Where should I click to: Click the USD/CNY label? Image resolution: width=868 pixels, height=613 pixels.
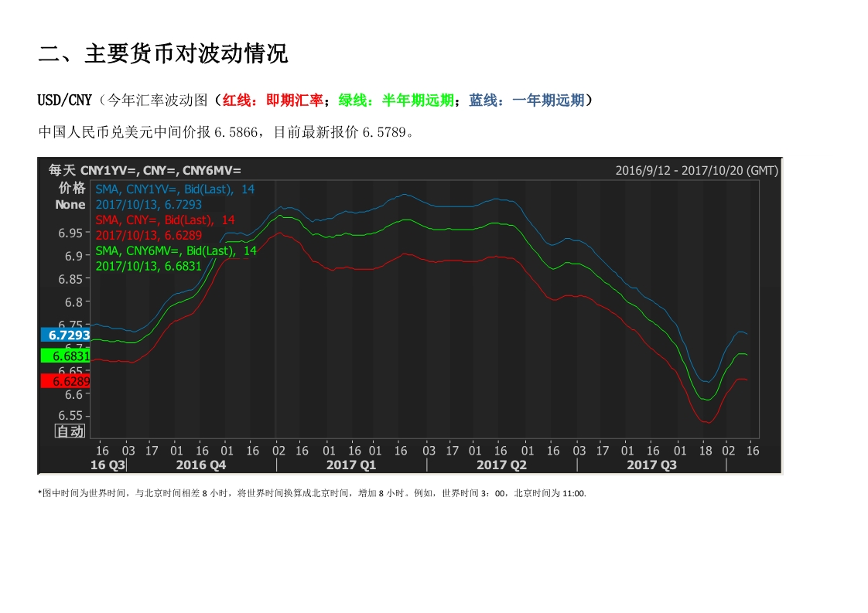tap(64, 100)
